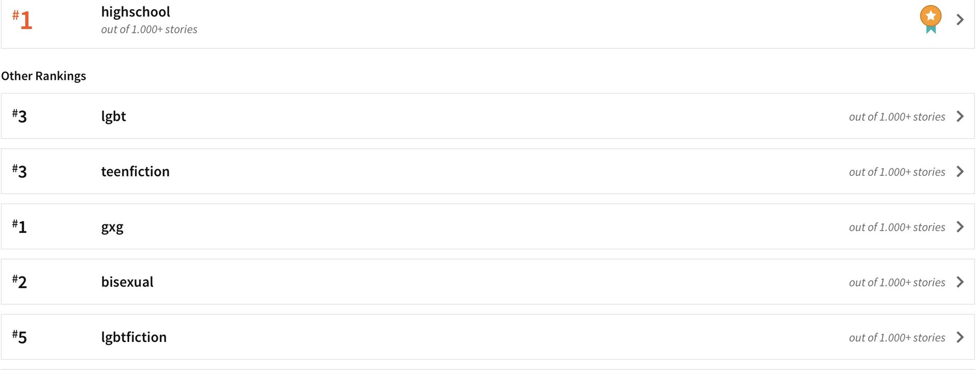The image size is (980, 370).
Task: Open the lgbt tag ranking
Action: click(113, 117)
